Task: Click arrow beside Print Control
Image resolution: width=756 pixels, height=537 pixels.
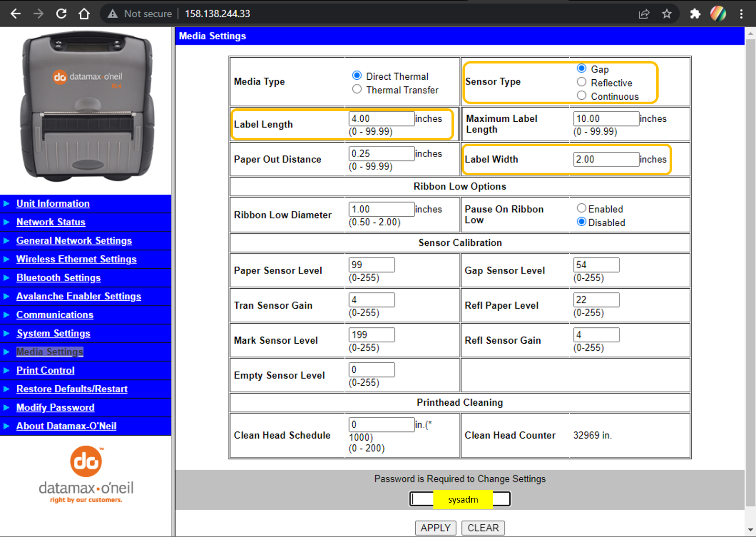Action: click(x=7, y=370)
